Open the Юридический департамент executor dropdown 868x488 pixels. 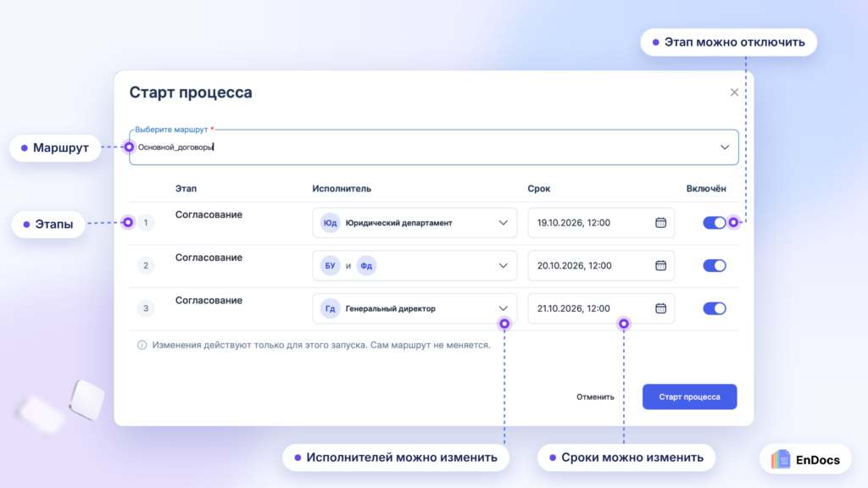tap(415, 223)
